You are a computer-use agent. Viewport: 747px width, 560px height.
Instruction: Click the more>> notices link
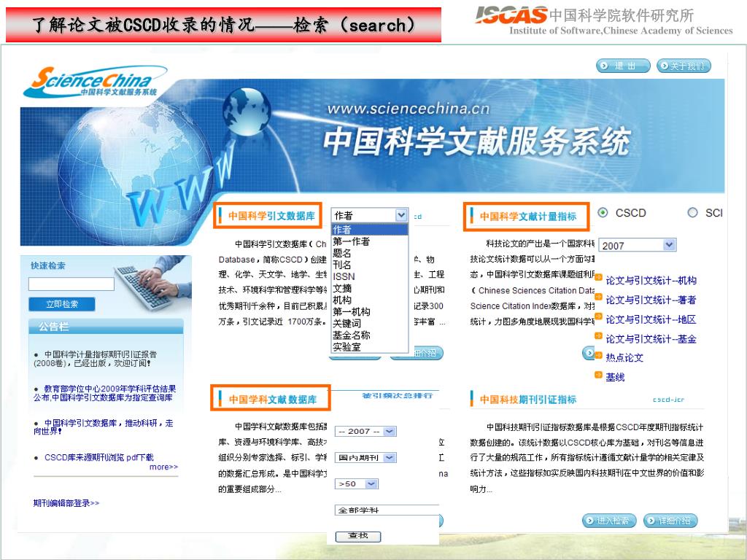164,467
